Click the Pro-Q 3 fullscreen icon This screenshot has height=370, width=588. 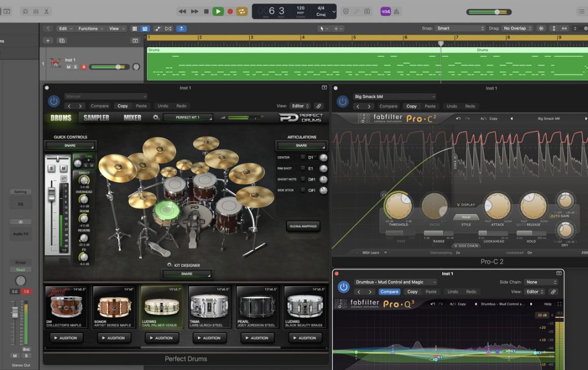[559, 304]
